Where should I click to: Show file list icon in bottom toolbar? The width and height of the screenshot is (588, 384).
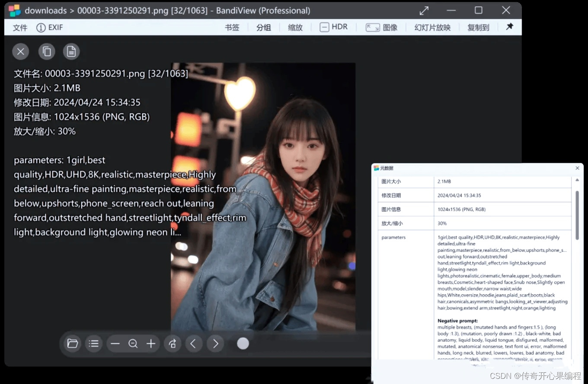[94, 344]
